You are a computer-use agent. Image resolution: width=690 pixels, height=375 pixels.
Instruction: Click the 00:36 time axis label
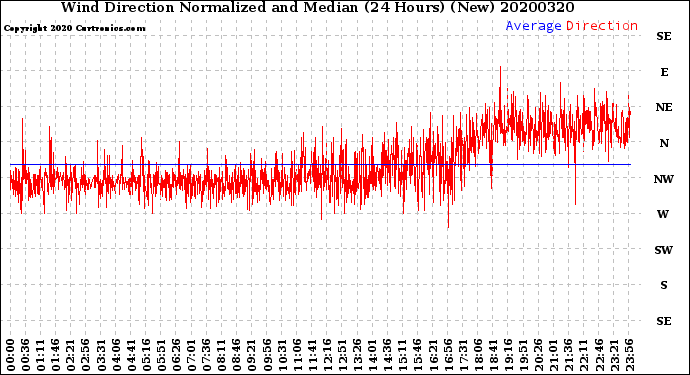pyautogui.click(x=26, y=355)
